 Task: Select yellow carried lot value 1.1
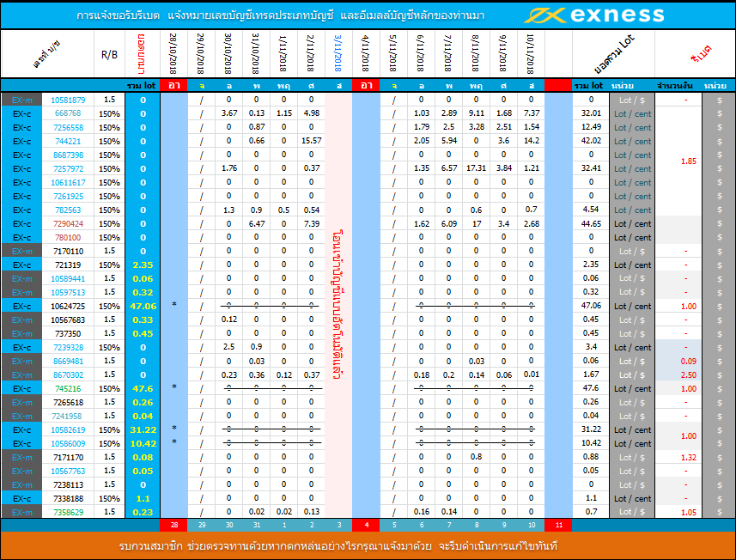143,498
